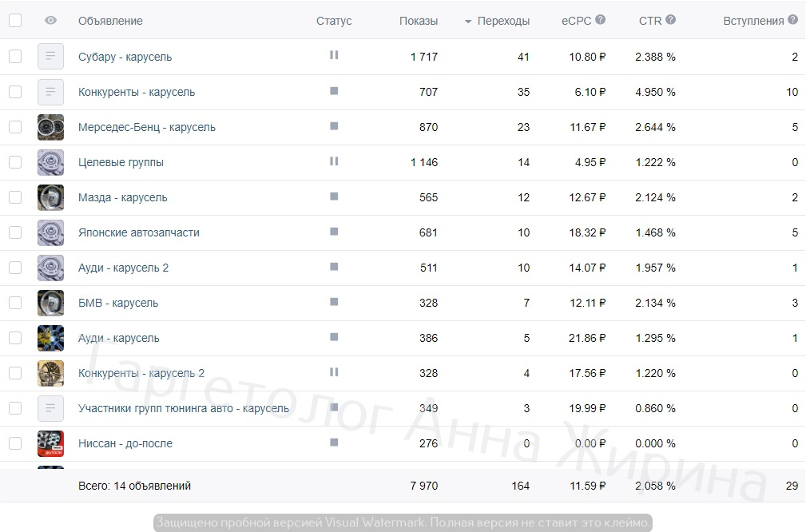Open Участники групп тюнинга авто - карусель link

pos(184,408)
